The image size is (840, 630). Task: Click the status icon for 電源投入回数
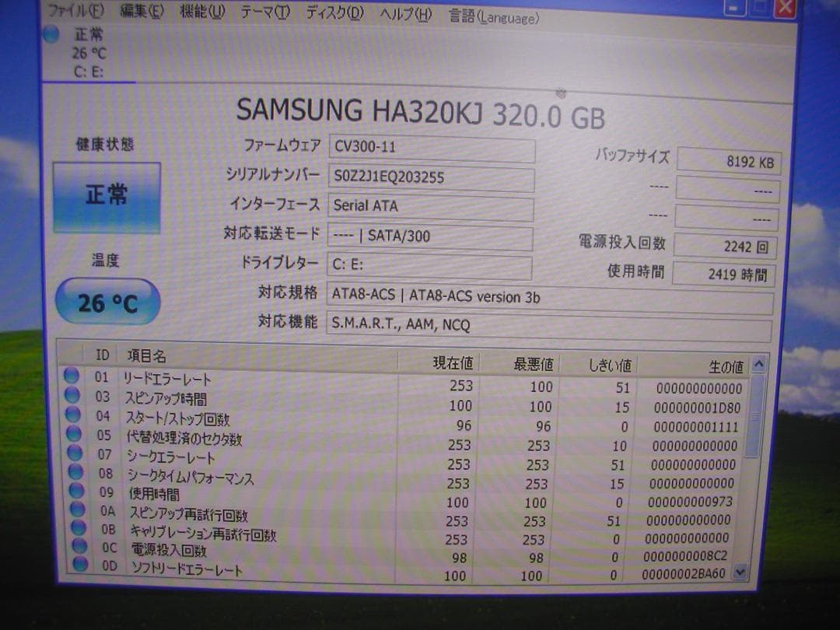pyautogui.click(x=71, y=550)
